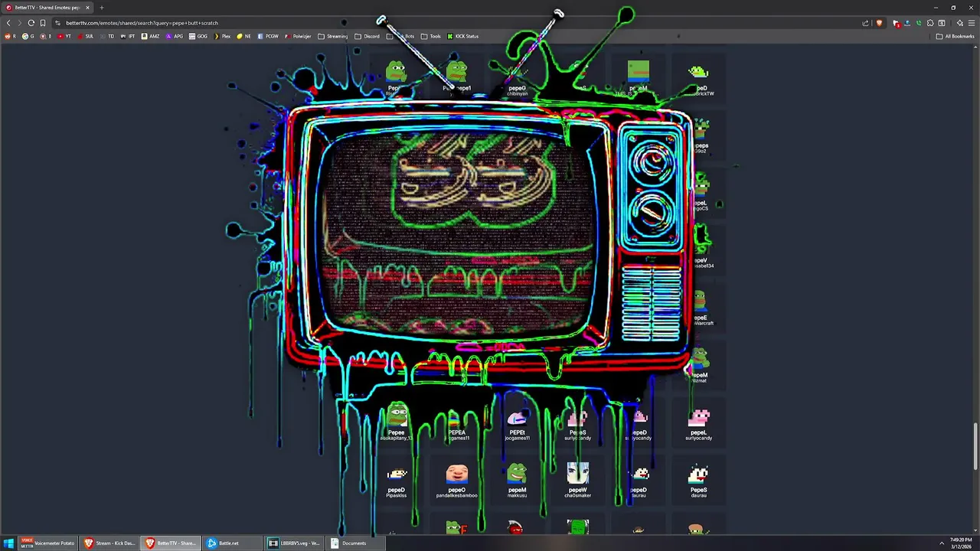Image resolution: width=980 pixels, height=551 pixels.
Task: Open Battle.net from the taskbar
Action: (232, 543)
